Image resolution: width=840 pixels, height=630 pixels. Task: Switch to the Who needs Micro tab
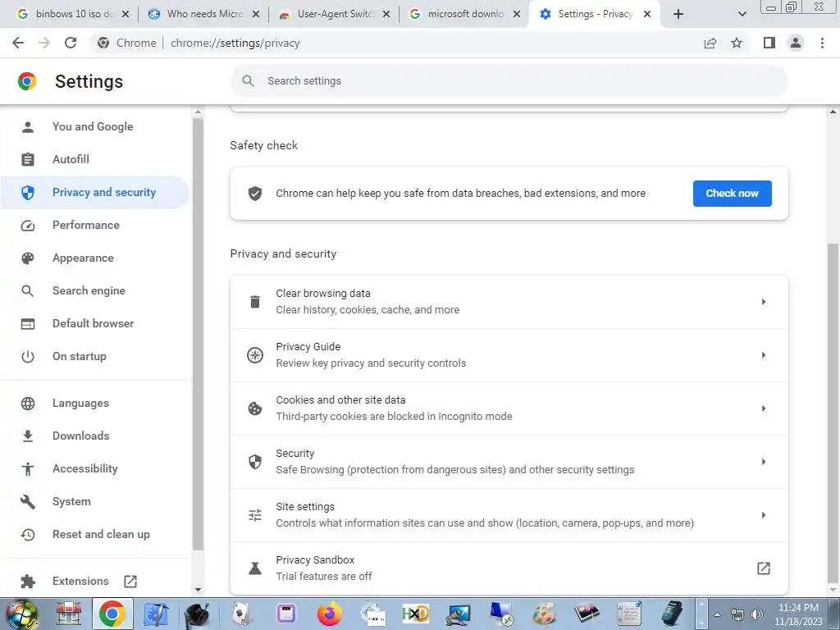(204, 14)
